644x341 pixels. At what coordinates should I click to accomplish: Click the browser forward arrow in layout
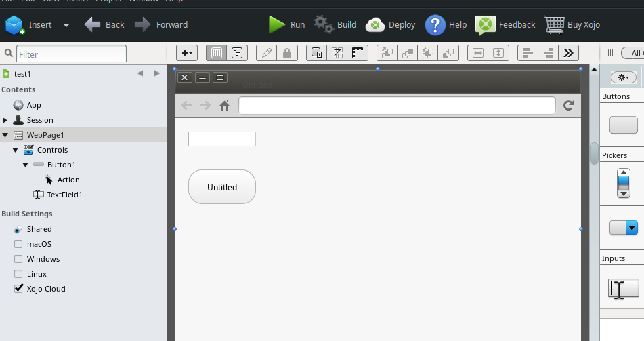tap(205, 106)
